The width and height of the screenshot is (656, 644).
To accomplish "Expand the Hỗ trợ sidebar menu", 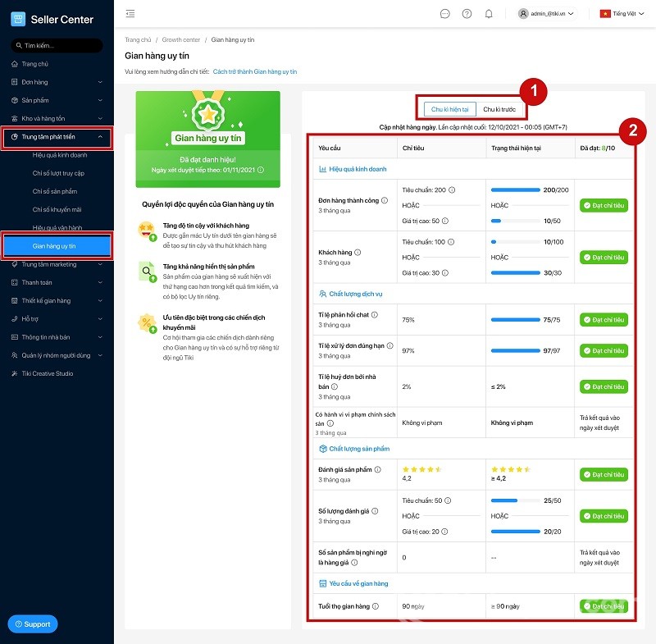I will point(100,319).
